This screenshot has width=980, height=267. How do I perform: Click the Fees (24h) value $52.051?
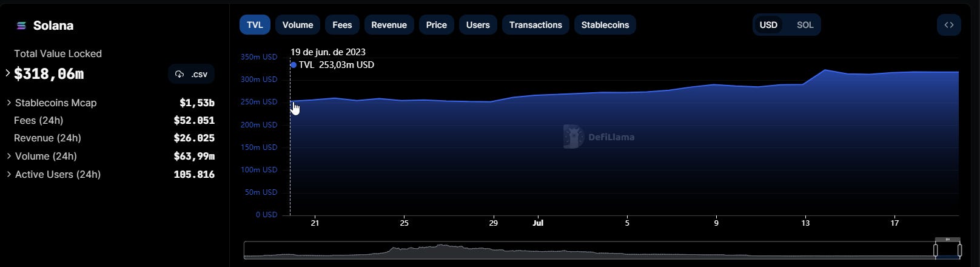click(x=194, y=120)
